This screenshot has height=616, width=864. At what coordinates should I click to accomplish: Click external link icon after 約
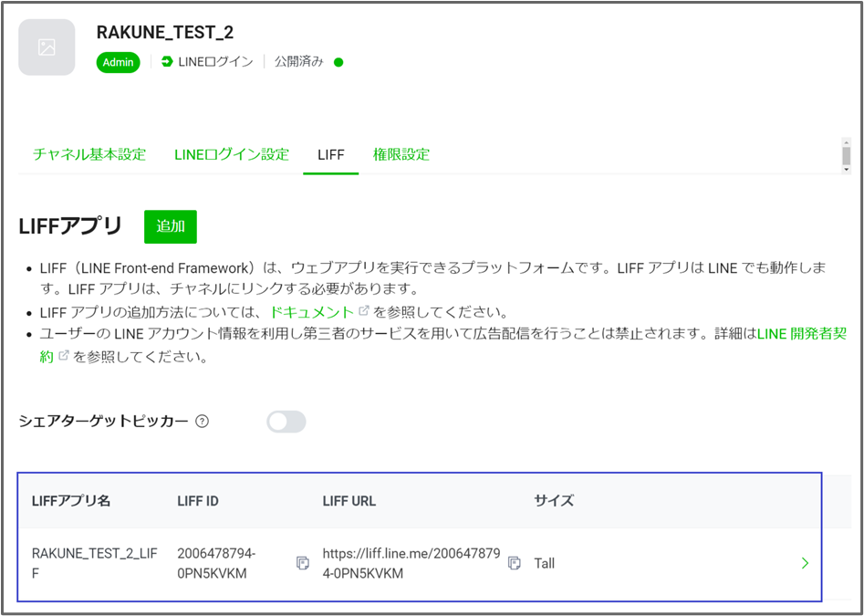pyautogui.click(x=63, y=356)
